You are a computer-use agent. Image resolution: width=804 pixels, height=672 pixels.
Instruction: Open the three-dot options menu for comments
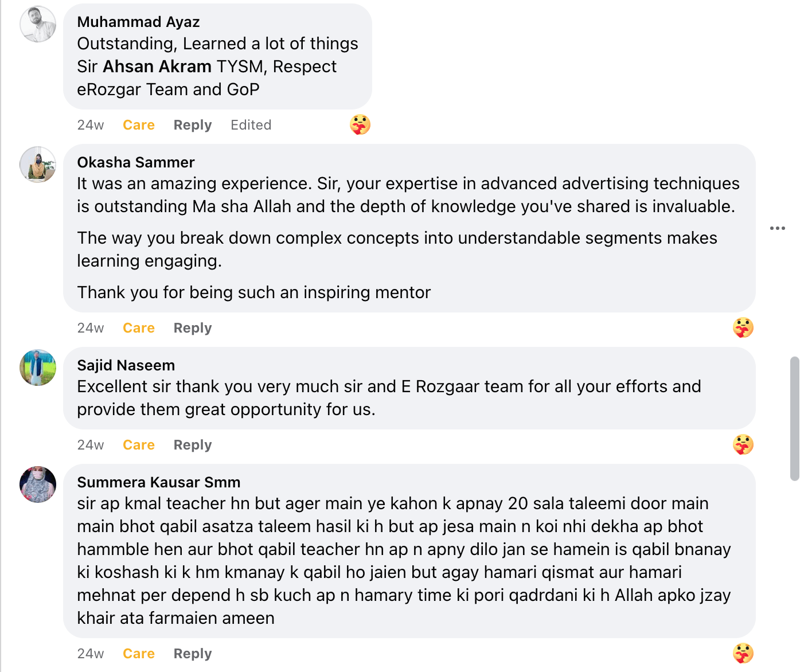[x=778, y=228]
